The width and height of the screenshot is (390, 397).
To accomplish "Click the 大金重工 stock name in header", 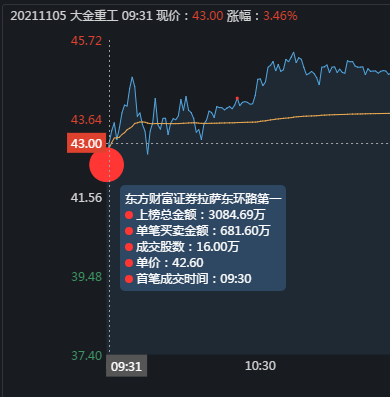I will point(94,16).
